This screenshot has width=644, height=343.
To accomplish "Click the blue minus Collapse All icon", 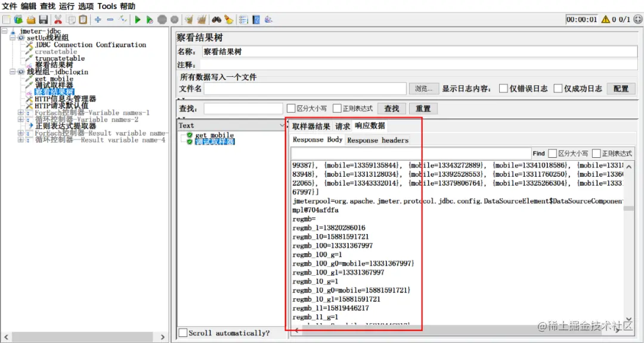I will (110, 19).
